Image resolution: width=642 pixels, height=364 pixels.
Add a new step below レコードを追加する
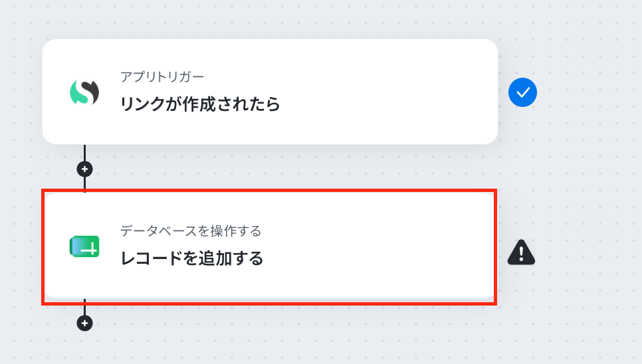coord(85,323)
